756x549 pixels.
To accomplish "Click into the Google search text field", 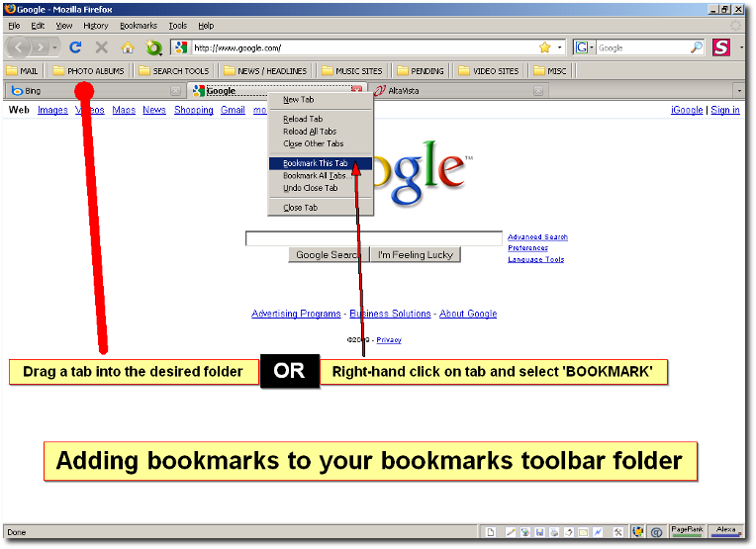I will 374,238.
